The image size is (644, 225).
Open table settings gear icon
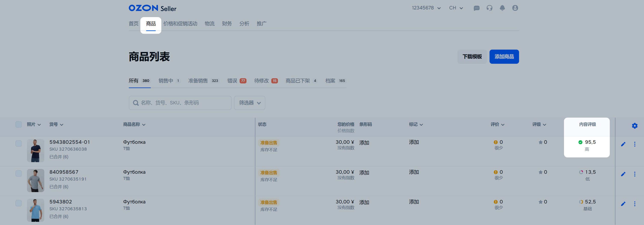point(635,126)
